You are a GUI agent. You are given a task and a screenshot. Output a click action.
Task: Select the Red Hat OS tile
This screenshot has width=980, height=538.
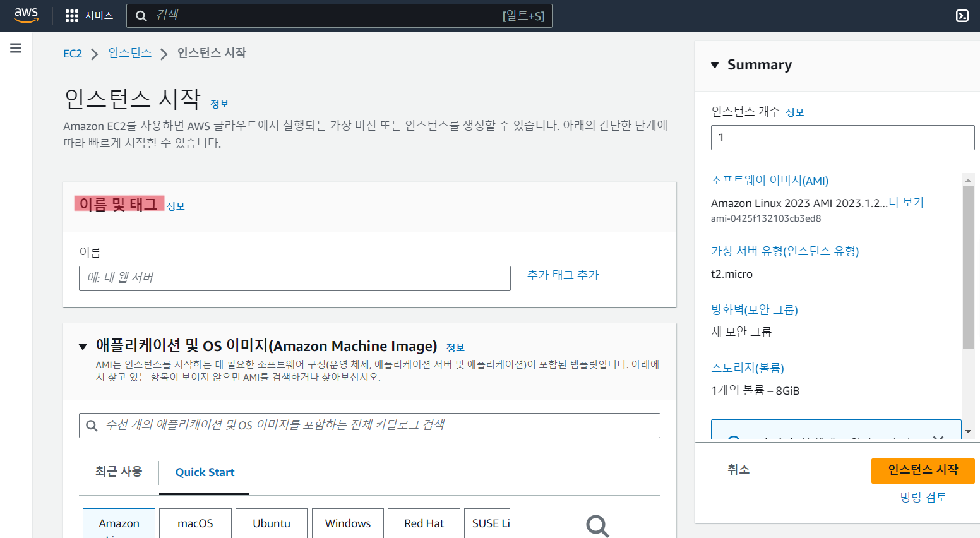pos(424,523)
